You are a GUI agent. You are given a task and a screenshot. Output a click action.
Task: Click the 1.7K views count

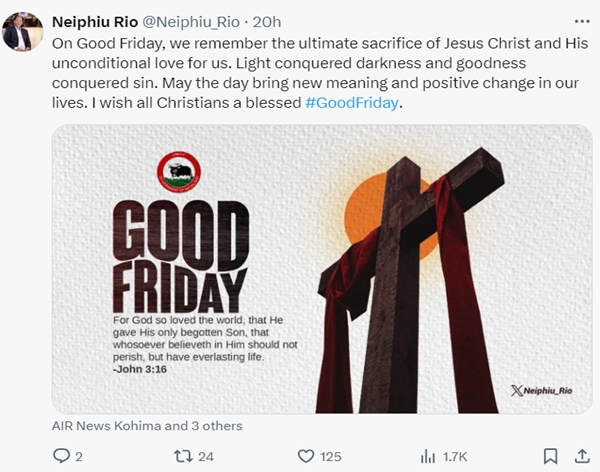point(455,457)
